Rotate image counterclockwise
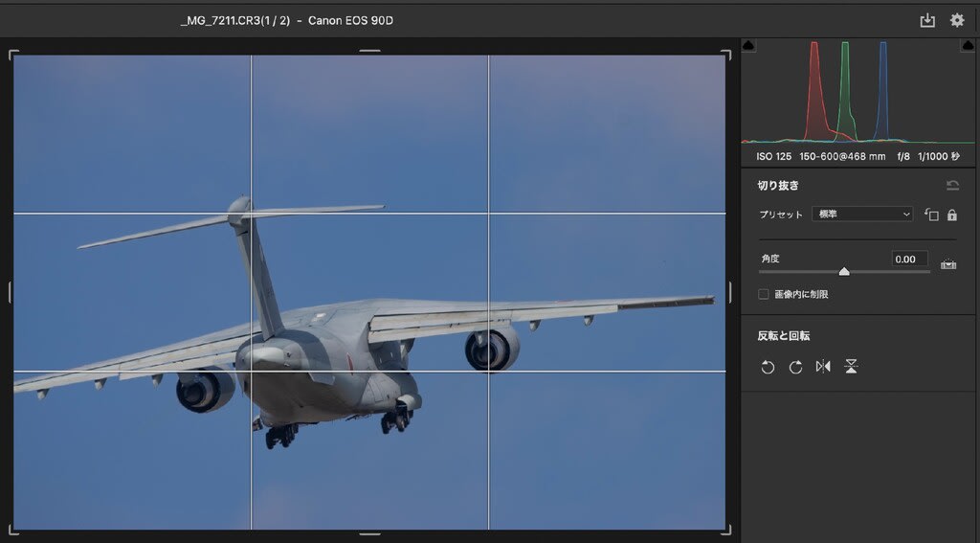The image size is (980, 543). [x=768, y=367]
